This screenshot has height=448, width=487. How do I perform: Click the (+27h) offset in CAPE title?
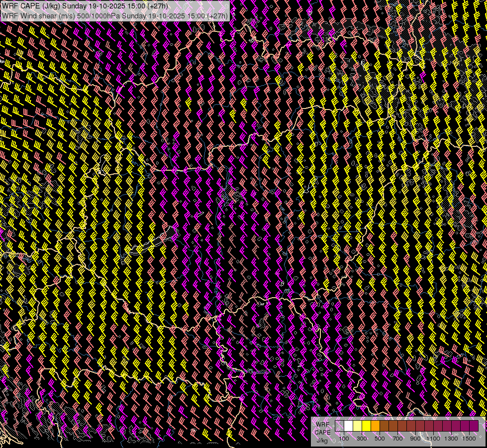[158, 5]
